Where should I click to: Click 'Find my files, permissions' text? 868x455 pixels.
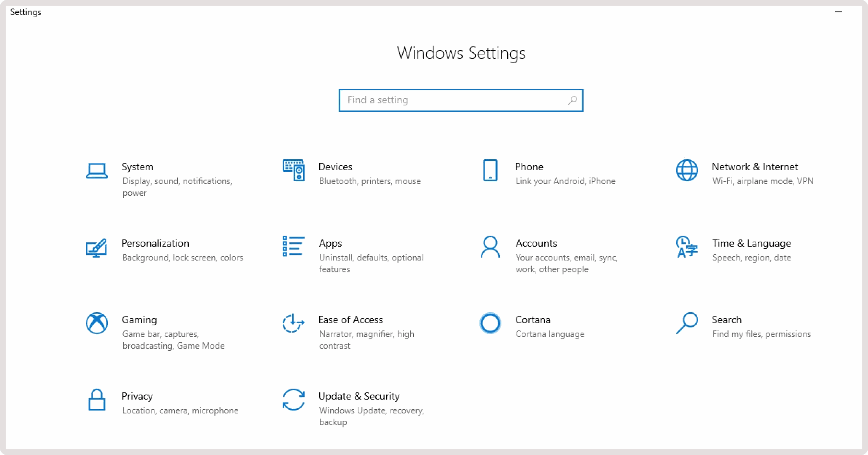[761, 334]
